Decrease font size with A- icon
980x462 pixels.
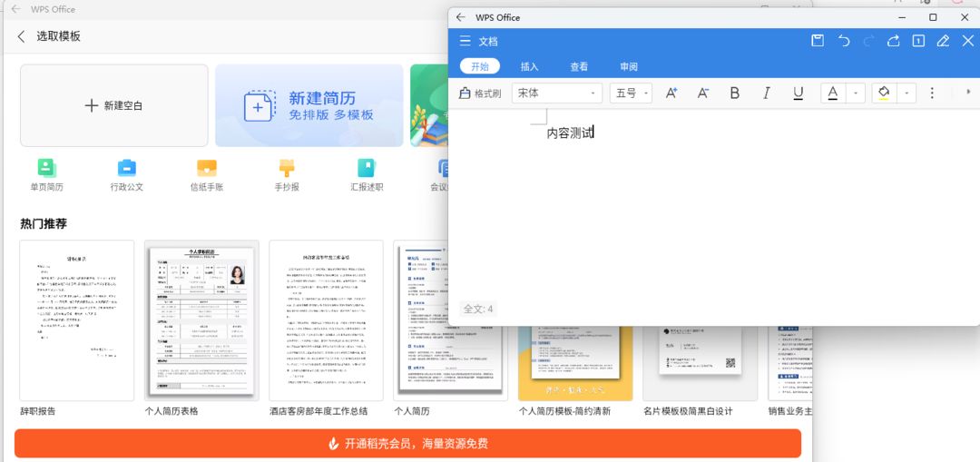point(702,93)
